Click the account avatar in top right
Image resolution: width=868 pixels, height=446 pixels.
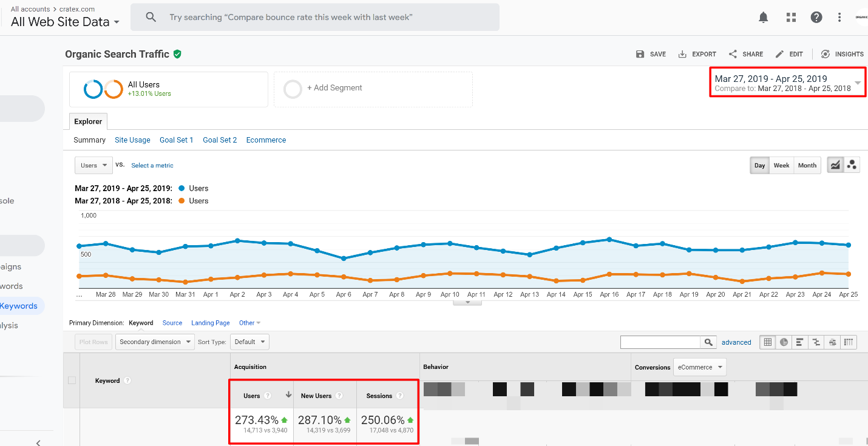(861, 18)
